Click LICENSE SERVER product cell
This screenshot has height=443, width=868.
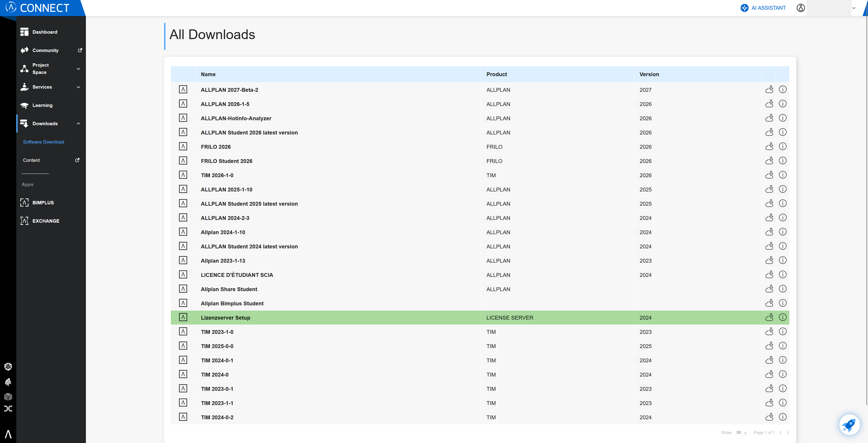(x=510, y=318)
